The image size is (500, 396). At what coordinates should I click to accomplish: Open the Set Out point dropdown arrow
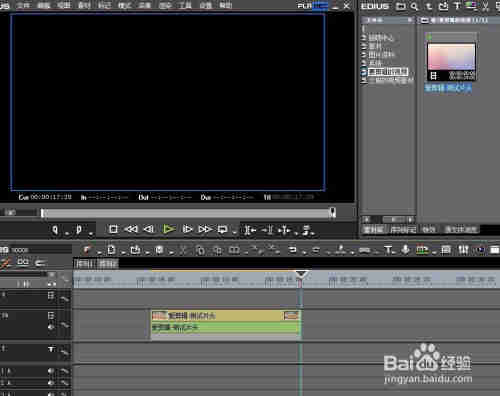(91, 233)
